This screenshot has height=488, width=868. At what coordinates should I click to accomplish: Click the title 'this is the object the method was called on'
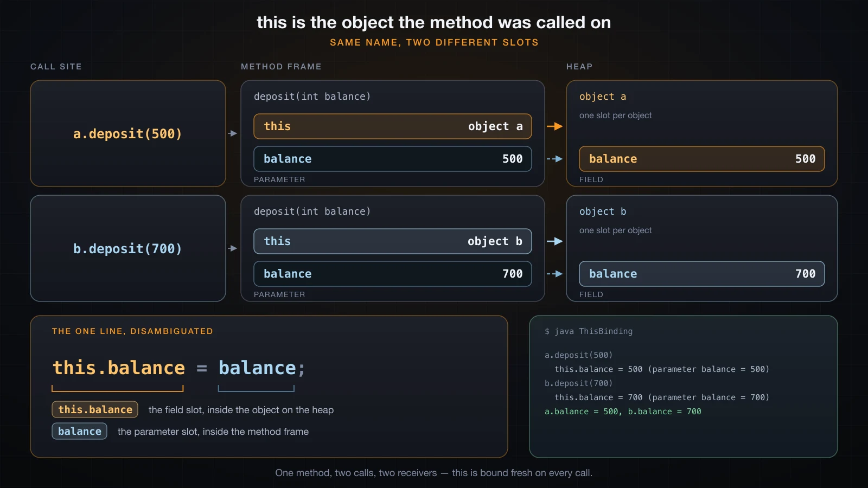pos(434,22)
